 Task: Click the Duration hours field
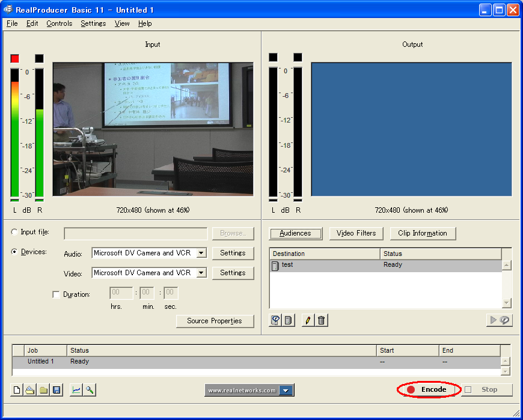[121, 293]
